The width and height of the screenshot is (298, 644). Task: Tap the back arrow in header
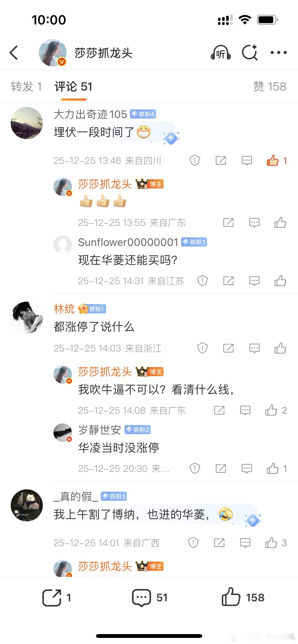tap(14, 53)
